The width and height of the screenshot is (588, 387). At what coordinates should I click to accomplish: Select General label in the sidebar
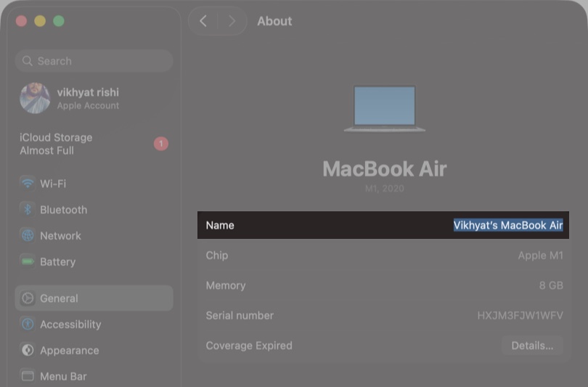point(59,298)
